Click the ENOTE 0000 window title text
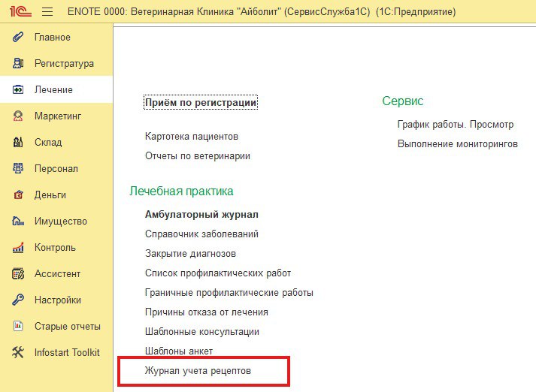The image size is (536, 392). 262,12
